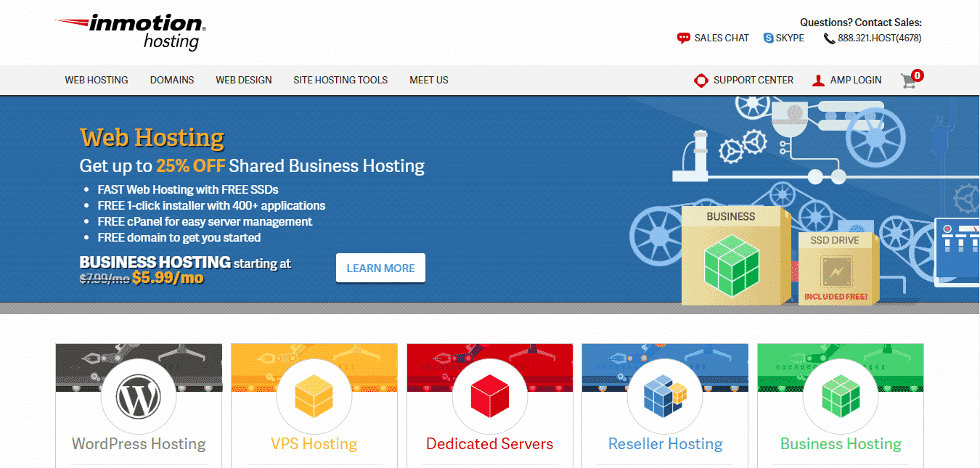
Task: Open the shopping cart icon
Action: coord(909,80)
